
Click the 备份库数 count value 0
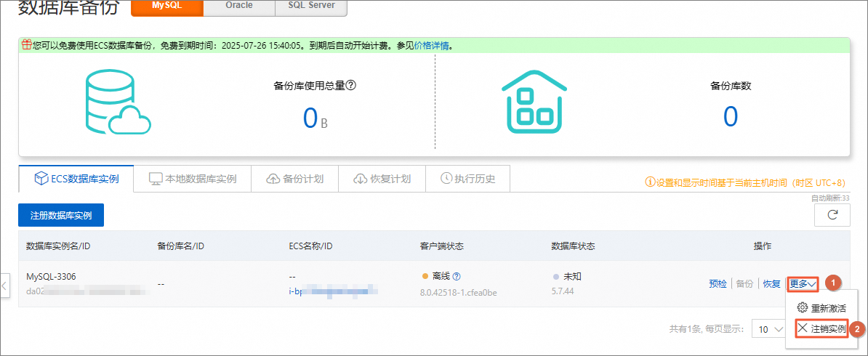tap(731, 116)
